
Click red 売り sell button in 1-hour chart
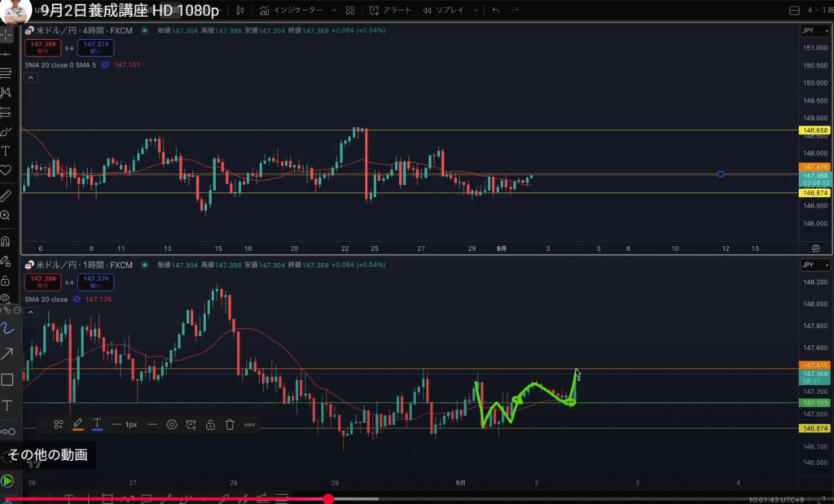(42, 283)
